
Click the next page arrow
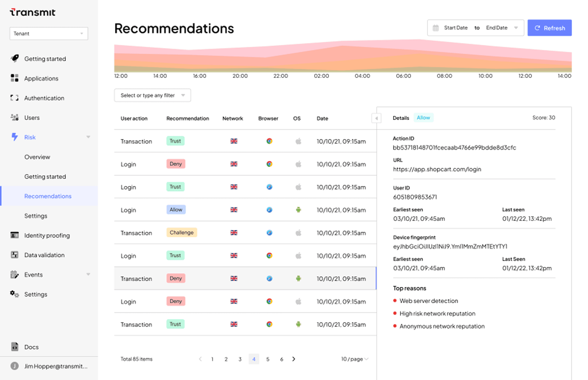(x=294, y=359)
